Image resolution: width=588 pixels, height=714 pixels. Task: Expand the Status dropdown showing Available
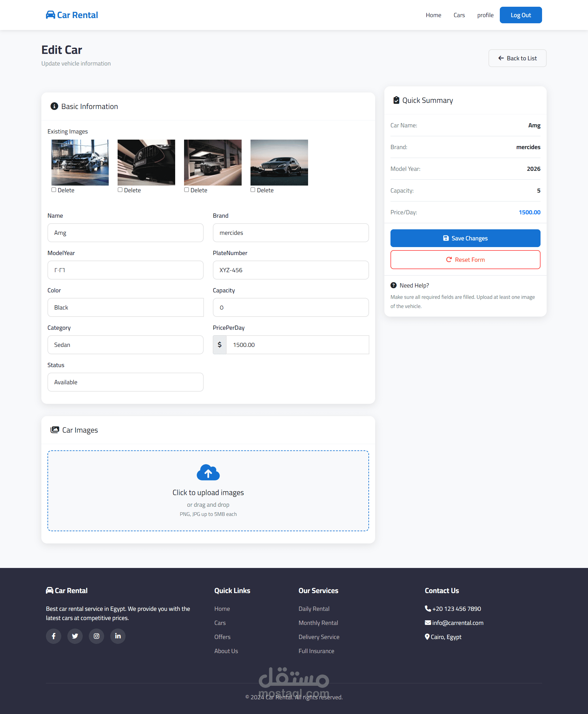[x=125, y=382]
